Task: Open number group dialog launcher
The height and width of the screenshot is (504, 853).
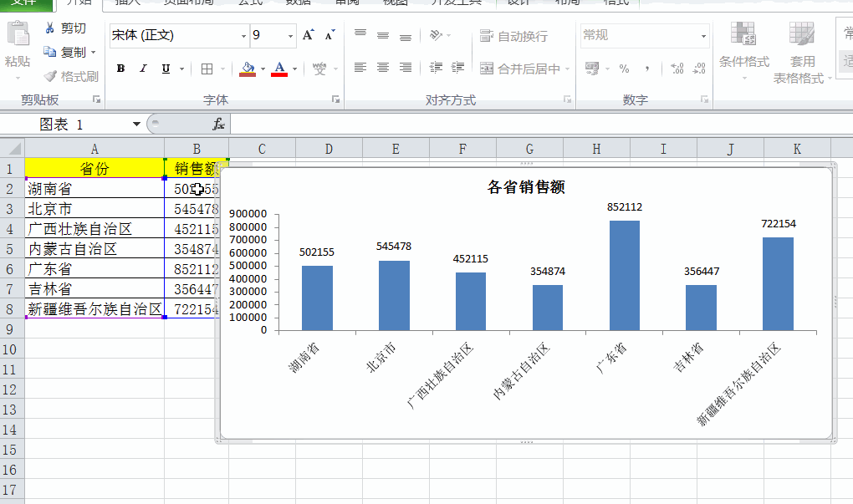Action: pos(704,99)
